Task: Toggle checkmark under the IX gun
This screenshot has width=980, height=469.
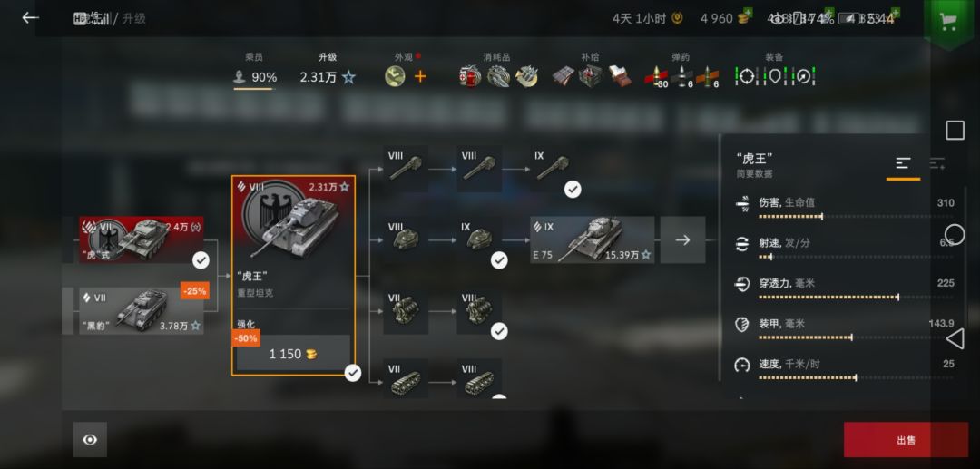Action: pyautogui.click(x=573, y=190)
